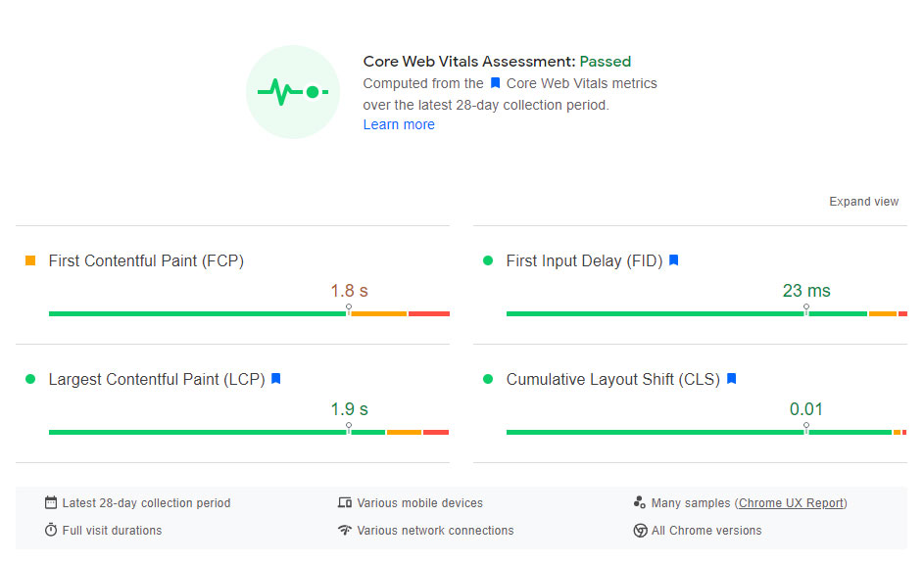
Task: Click the devices icon for Various mobile devices
Action: (x=345, y=502)
